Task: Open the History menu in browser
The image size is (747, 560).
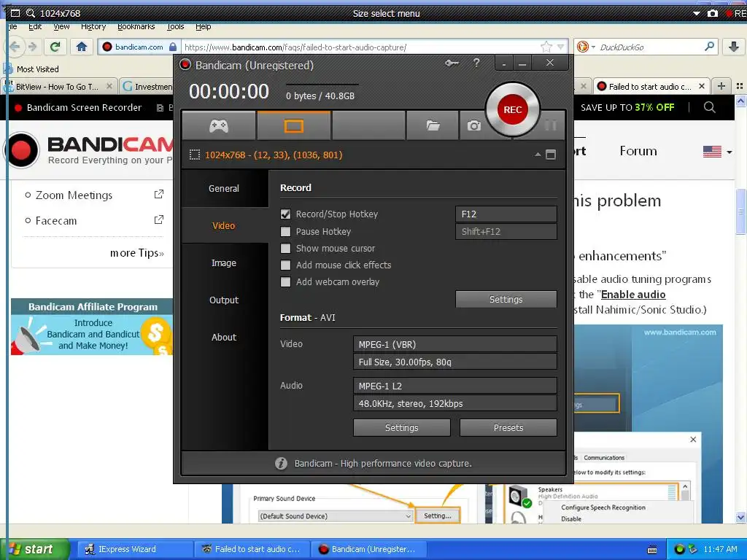Action: click(93, 27)
